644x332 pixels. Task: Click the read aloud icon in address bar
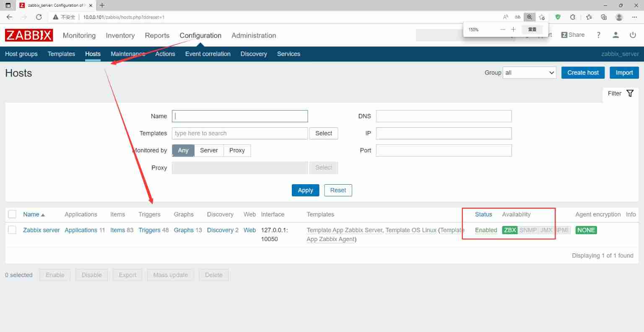(505, 17)
